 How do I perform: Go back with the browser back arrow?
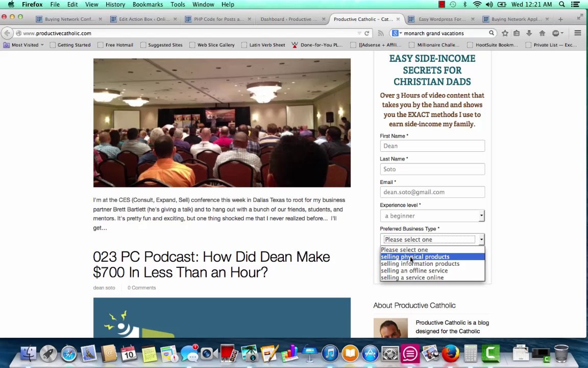click(7, 33)
